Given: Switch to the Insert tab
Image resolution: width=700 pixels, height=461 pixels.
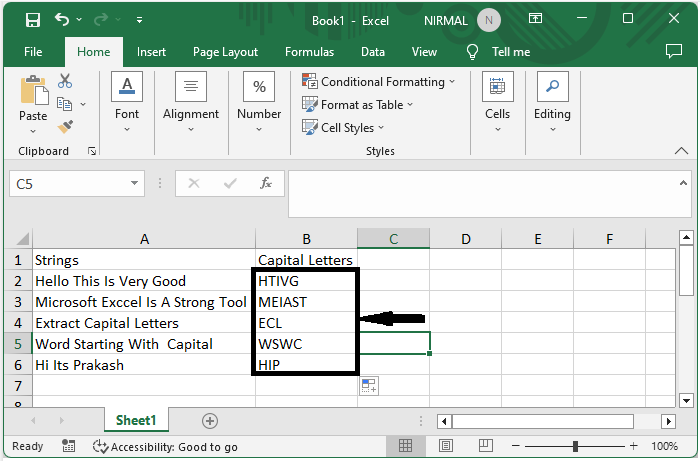Looking at the screenshot, I should 151,52.
